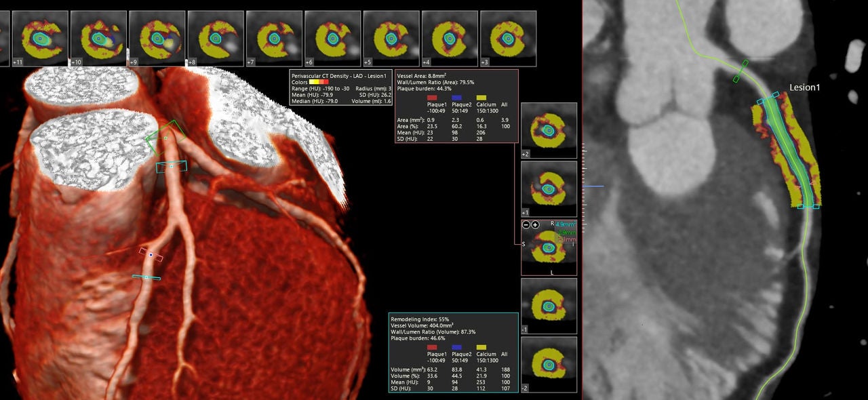Show the +7 cross-section slice

(x=274, y=39)
